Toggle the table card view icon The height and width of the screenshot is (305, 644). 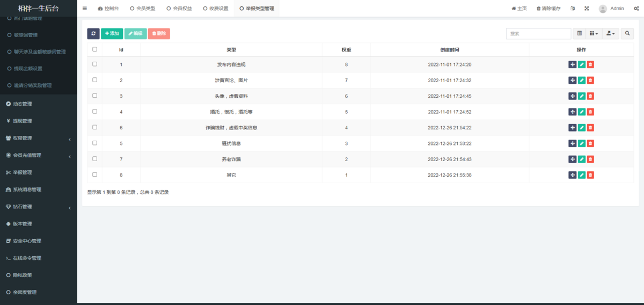pos(579,34)
